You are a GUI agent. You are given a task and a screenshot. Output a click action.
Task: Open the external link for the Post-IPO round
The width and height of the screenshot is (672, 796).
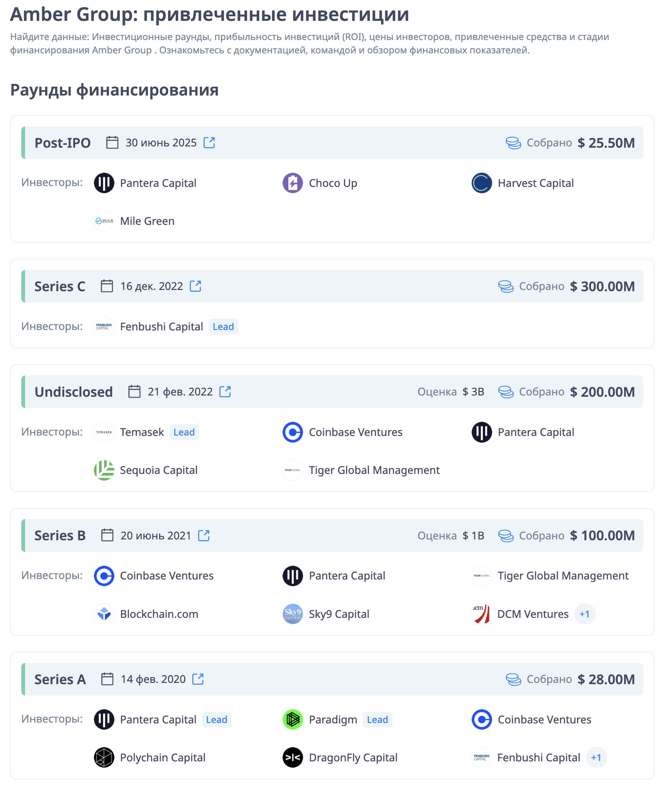(x=209, y=143)
